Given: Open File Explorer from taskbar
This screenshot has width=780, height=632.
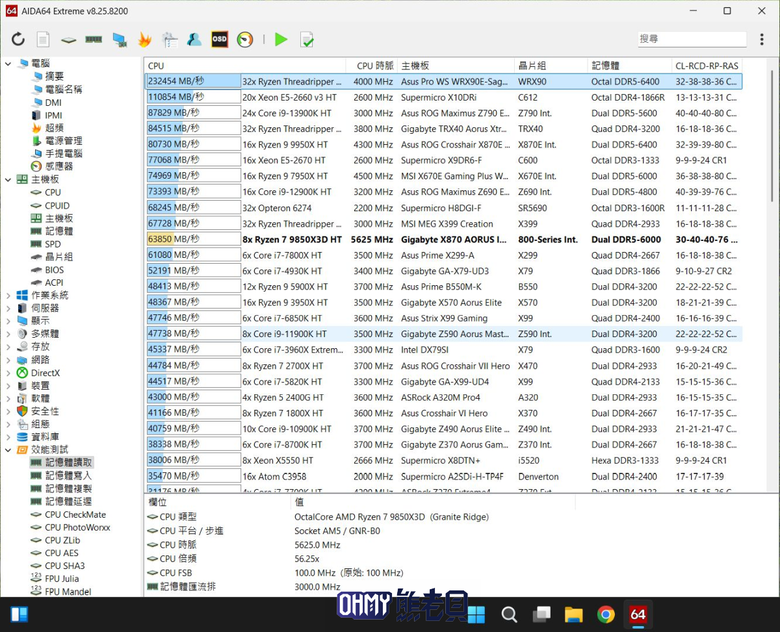Looking at the screenshot, I should pyautogui.click(x=573, y=615).
